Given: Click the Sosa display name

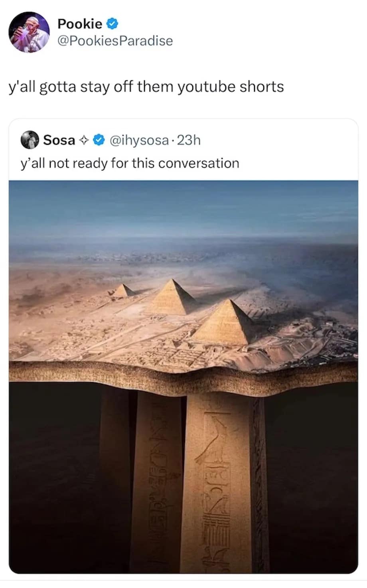Looking at the screenshot, I should point(59,140).
